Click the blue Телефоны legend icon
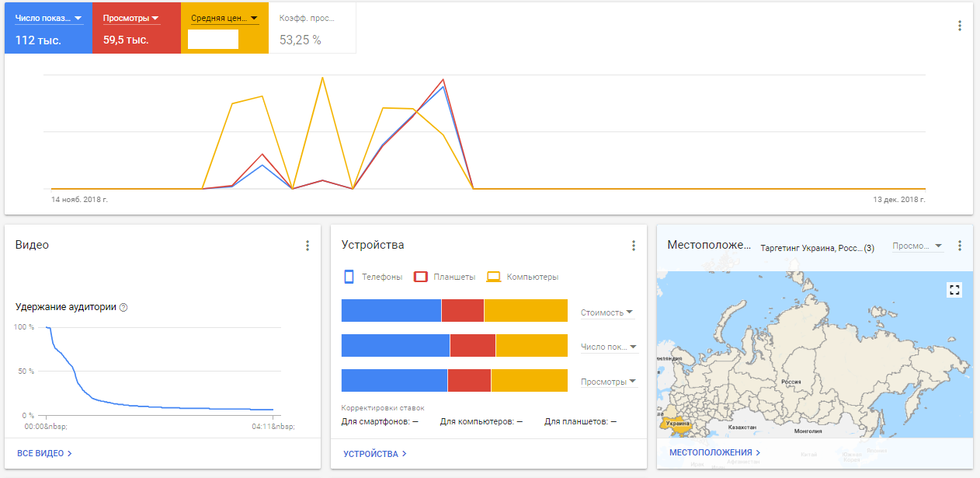This screenshot has width=980, height=478. point(349,277)
